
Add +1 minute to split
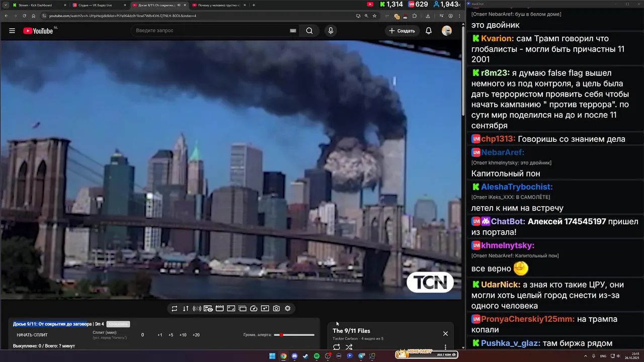pos(160,335)
